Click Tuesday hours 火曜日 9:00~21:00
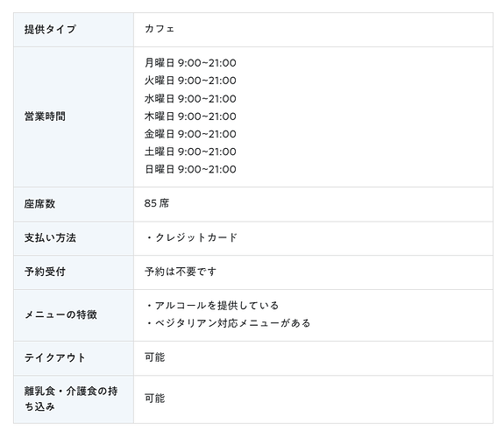The height and width of the screenshot is (438, 504). point(190,81)
